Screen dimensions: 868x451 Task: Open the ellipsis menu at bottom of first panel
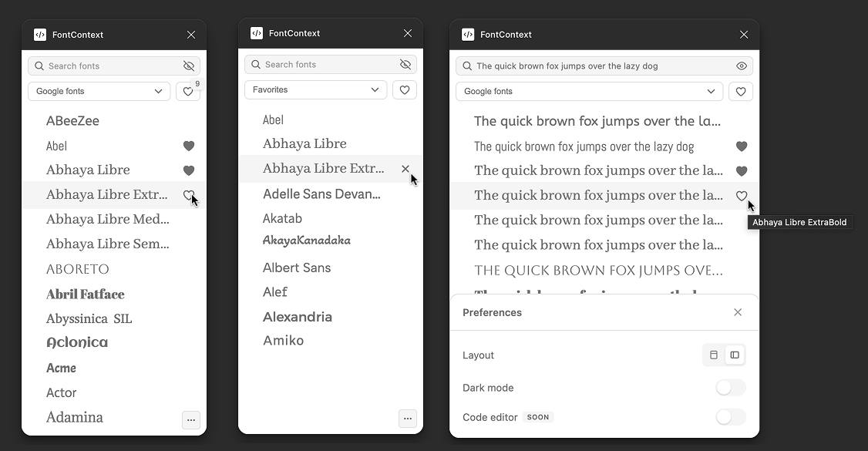[190, 420]
